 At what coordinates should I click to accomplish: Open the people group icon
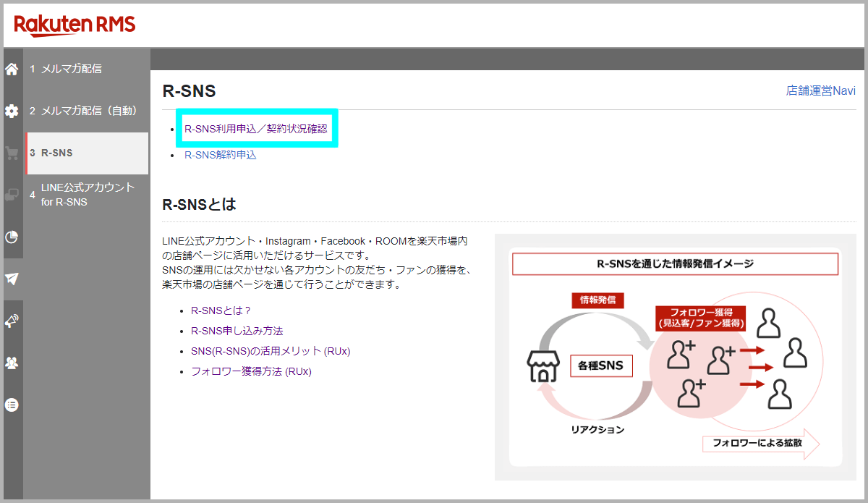click(x=12, y=363)
